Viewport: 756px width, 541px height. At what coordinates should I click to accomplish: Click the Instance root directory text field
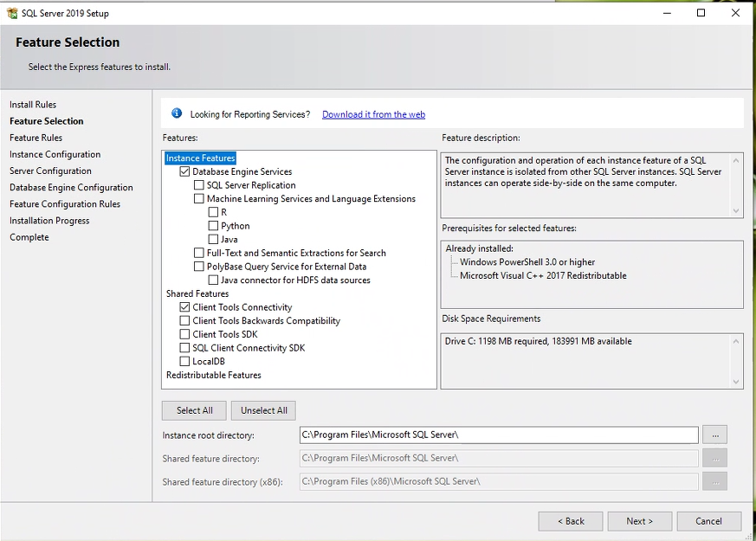pyautogui.click(x=499, y=435)
